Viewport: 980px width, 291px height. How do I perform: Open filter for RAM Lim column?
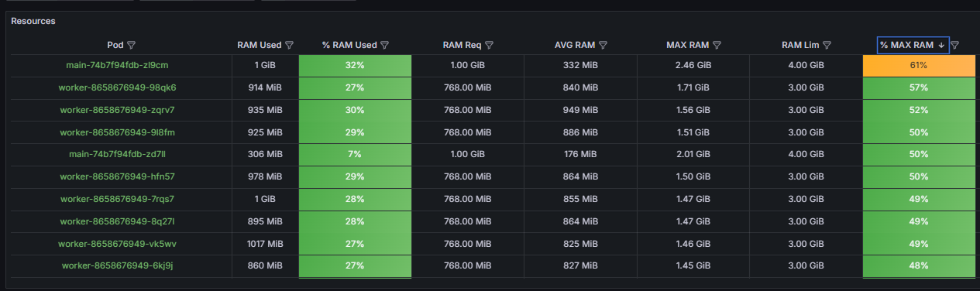coord(827,46)
